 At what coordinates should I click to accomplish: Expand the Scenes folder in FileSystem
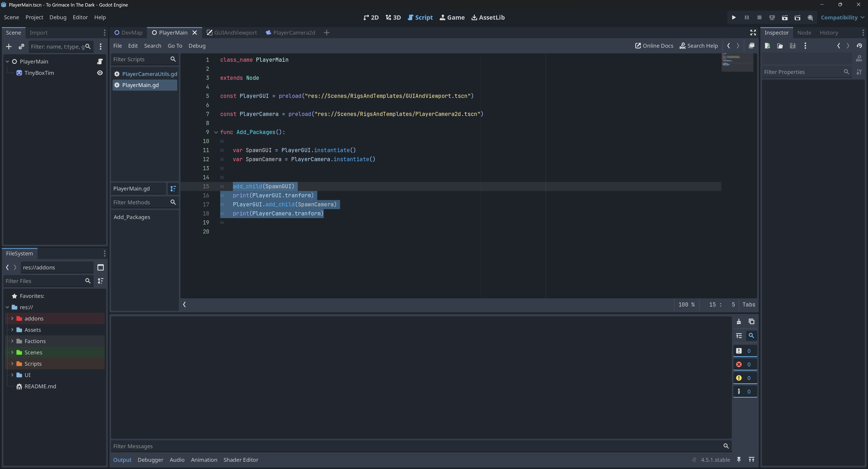click(12, 352)
